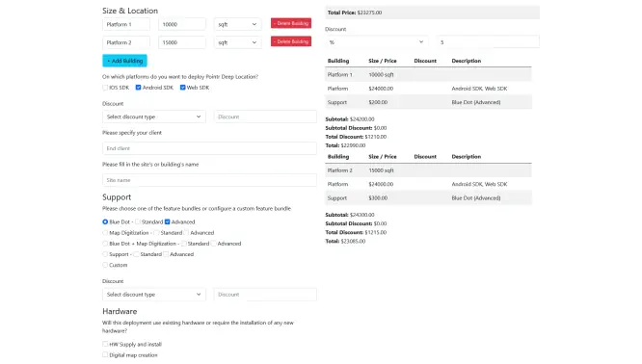Delete the Platform 1 building

(291, 23)
